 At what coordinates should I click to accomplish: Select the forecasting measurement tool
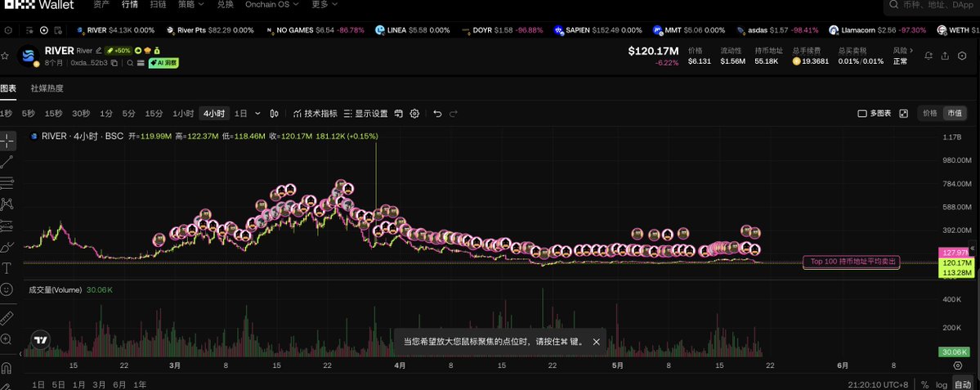click(x=7, y=226)
